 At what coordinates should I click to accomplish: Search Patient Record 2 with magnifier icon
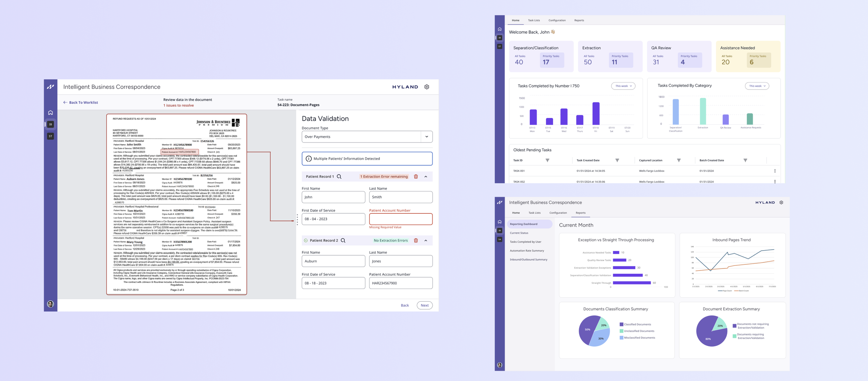343,240
